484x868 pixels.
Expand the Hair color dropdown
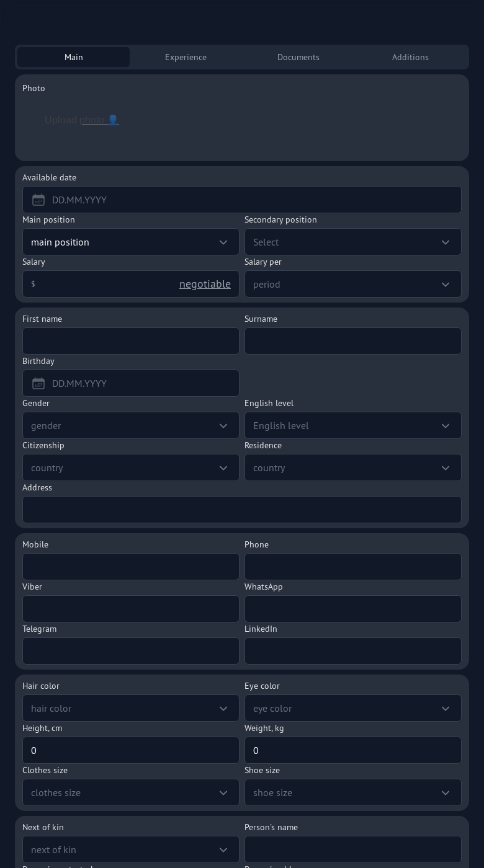130,708
